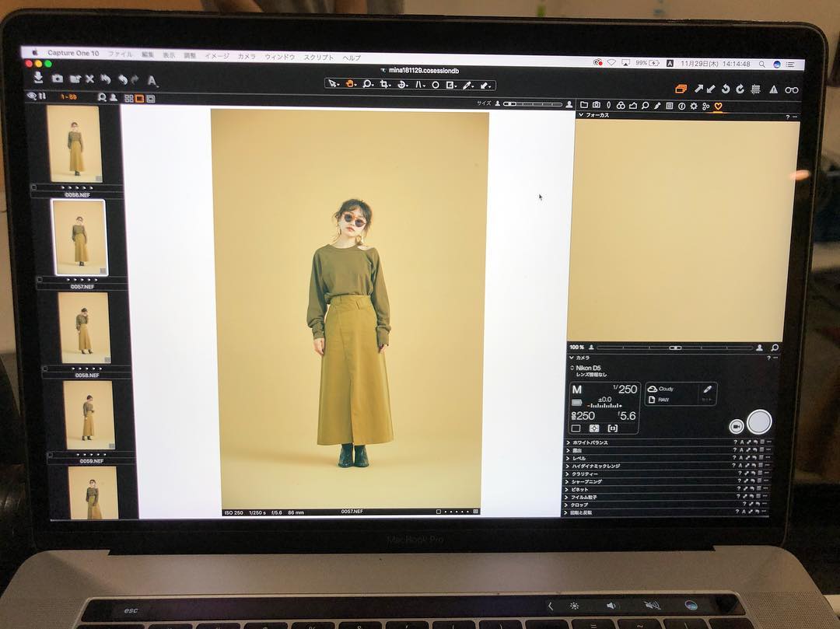840x629 pixels.
Task: Click the focus zoom slider beside 100 %
Action: tap(674, 348)
